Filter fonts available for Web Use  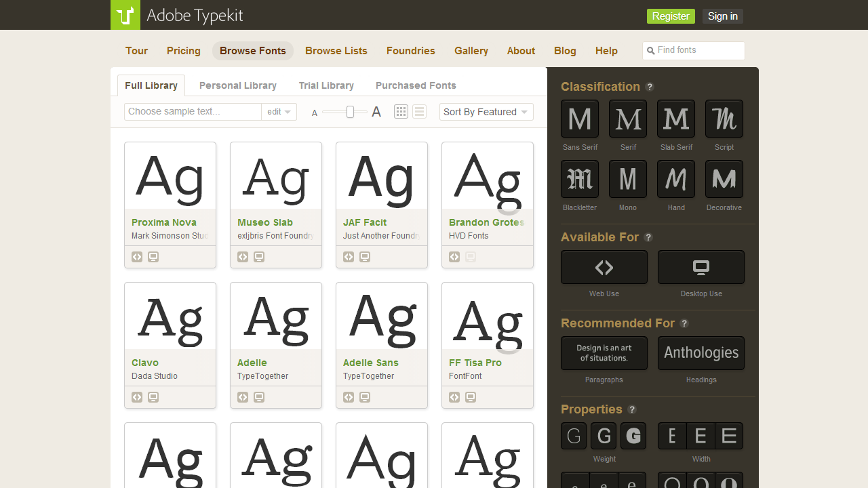604,267
